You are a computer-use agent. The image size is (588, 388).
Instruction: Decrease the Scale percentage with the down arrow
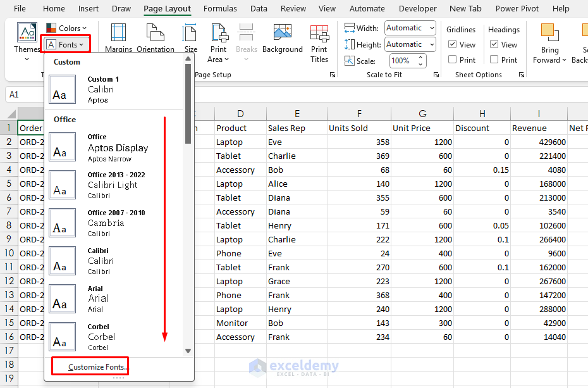click(x=420, y=64)
